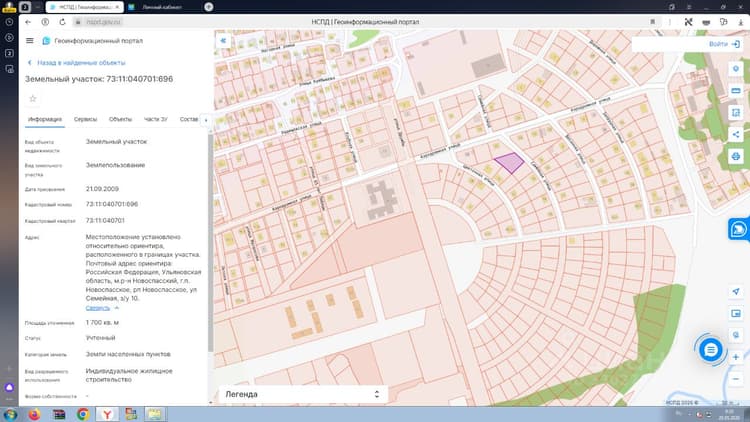Switch to Yandex Browser in taskbar
This screenshot has width=750, height=422.
point(107,414)
